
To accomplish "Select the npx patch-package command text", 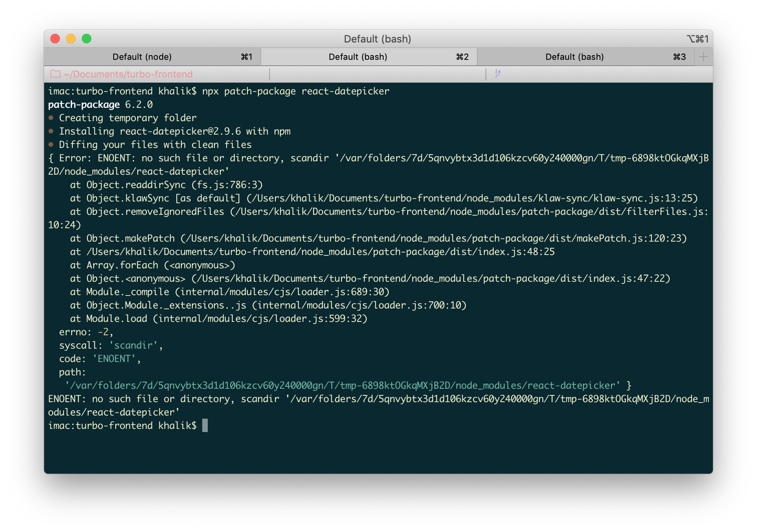I will click(x=295, y=91).
